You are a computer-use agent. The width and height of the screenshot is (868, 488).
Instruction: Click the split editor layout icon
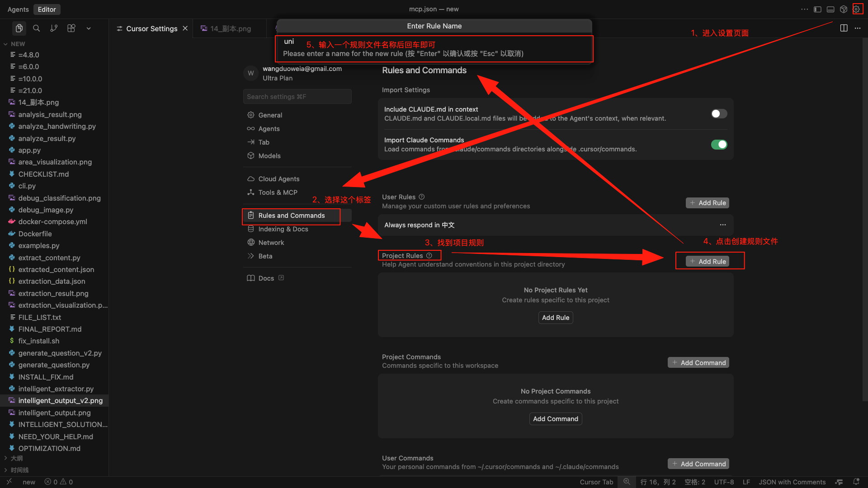844,28
